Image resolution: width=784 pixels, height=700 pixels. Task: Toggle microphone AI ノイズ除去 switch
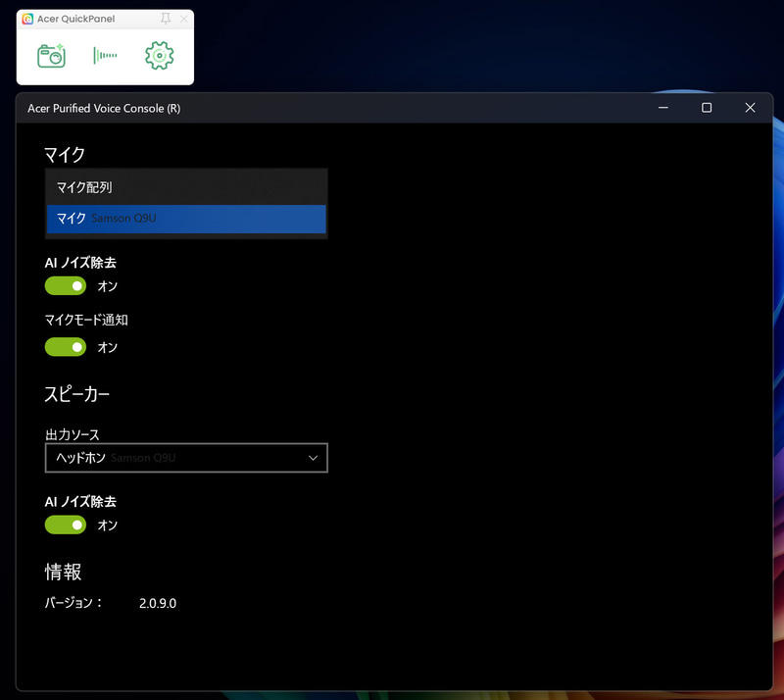[66, 285]
